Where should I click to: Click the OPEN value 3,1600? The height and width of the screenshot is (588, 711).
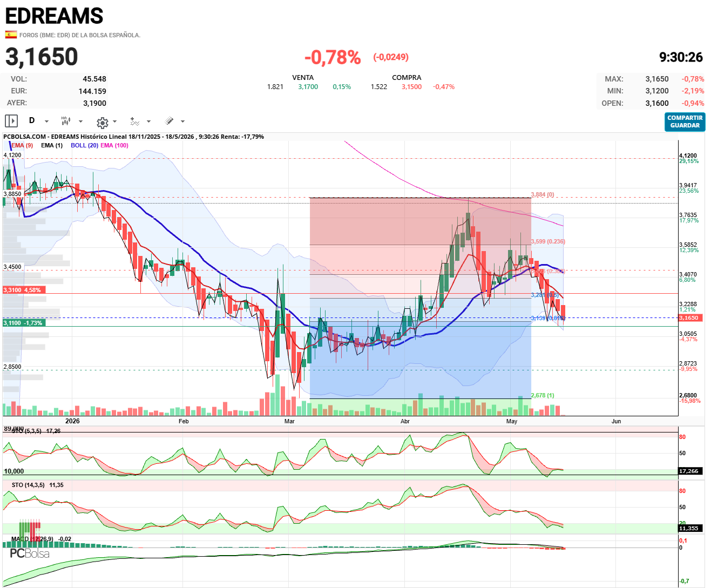[657, 103]
